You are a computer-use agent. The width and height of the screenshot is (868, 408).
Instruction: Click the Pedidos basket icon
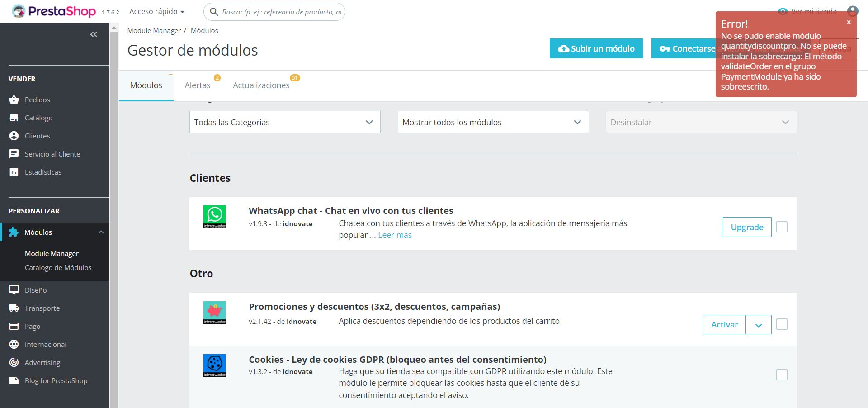(14, 100)
